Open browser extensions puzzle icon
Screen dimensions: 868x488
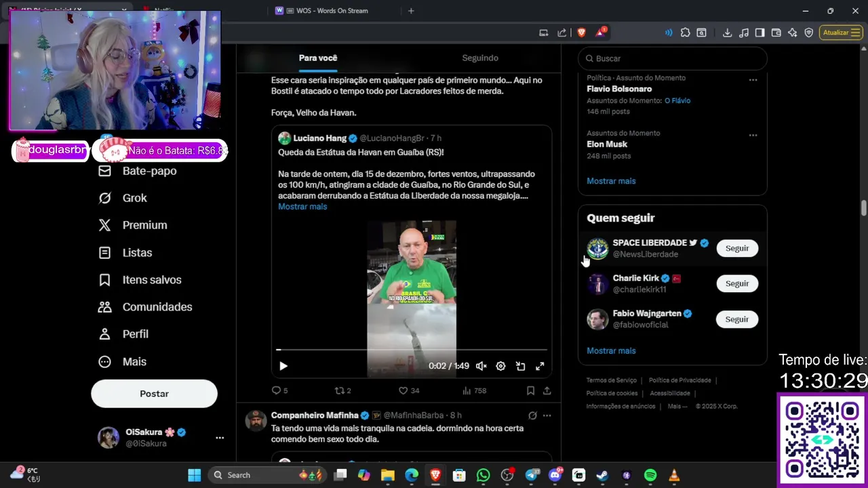click(x=685, y=33)
